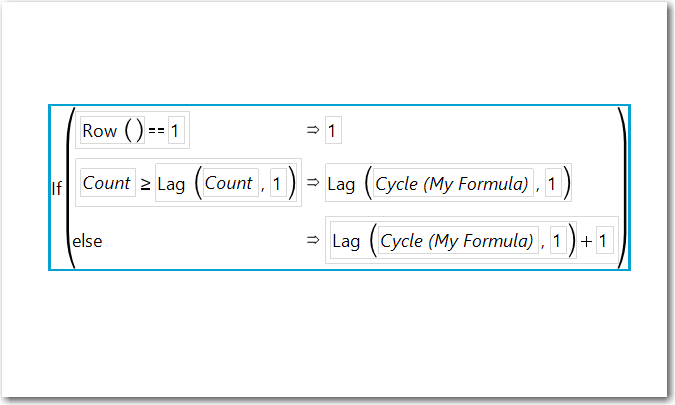Click the first Count column reference
675x405 pixels.
[x=108, y=182]
